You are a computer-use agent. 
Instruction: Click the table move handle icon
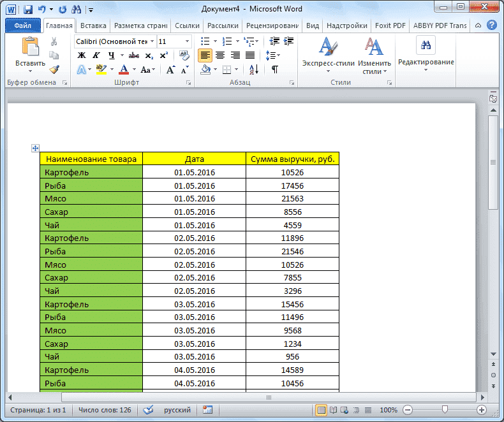[36, 149]
